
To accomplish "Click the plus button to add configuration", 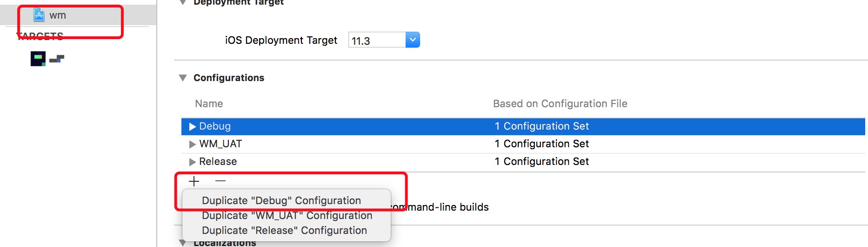I will point(194,181).
